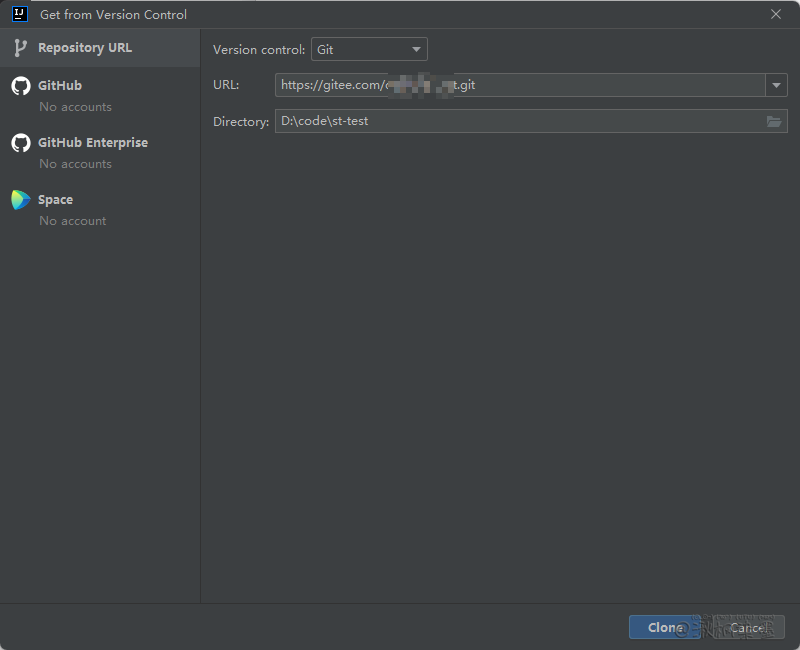The image size is (800, 650).
Task: Click the IntelliJ IDEA logo in title bar
Action: point(19,14)
